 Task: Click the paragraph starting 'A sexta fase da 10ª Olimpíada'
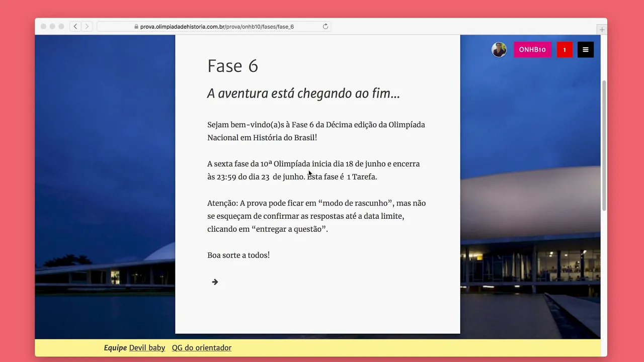313,170
